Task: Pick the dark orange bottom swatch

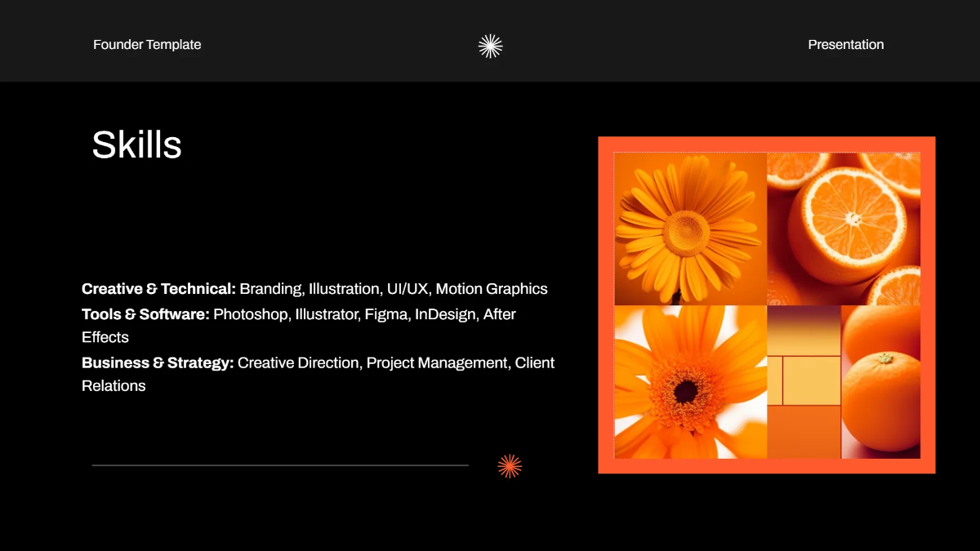Action: [x=804, y=433]
